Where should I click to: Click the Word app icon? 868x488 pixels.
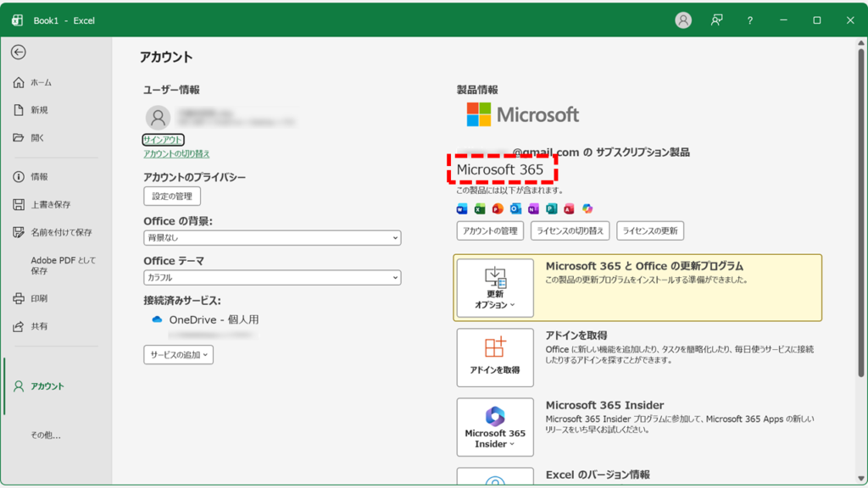(x=462, y=208)
